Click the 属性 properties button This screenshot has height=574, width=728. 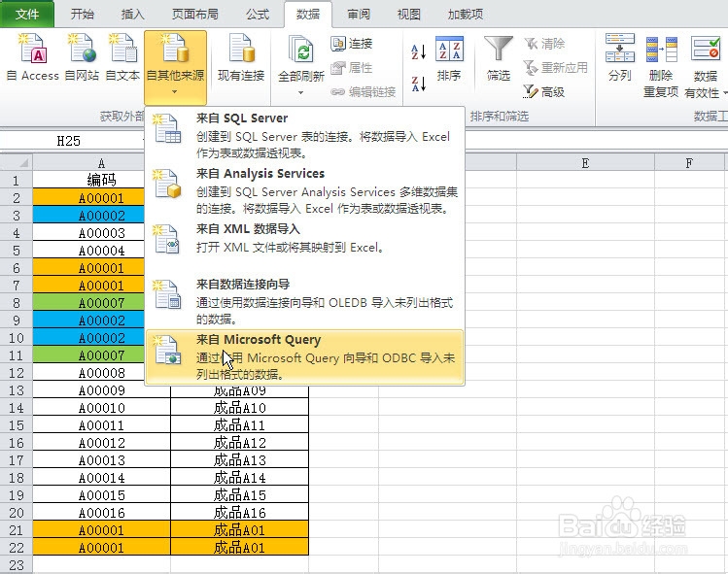(x=352, y=68)
